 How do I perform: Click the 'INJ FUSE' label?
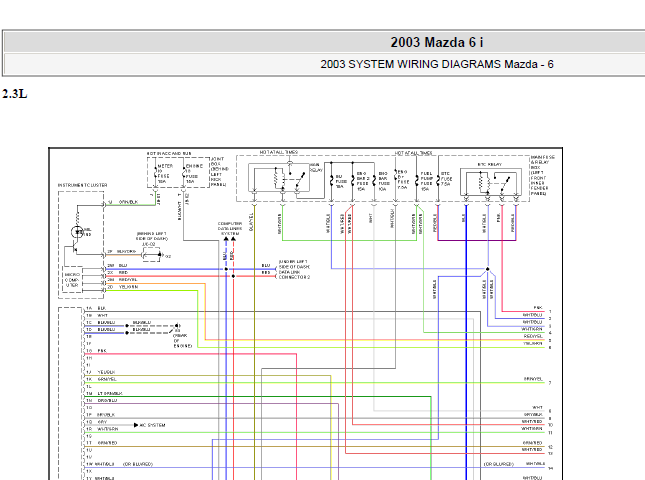341,181
